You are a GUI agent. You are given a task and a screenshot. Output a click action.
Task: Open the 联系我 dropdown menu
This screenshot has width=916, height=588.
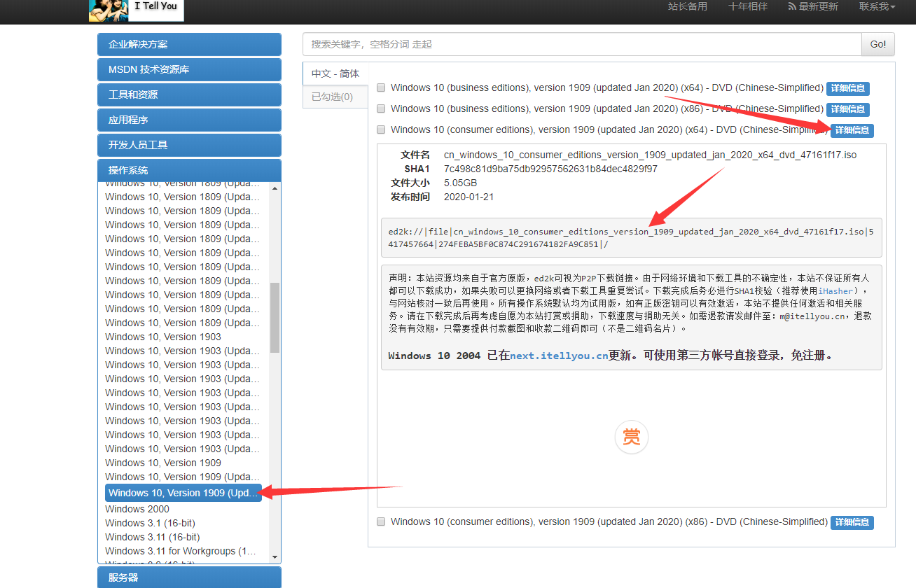[877, 6]
